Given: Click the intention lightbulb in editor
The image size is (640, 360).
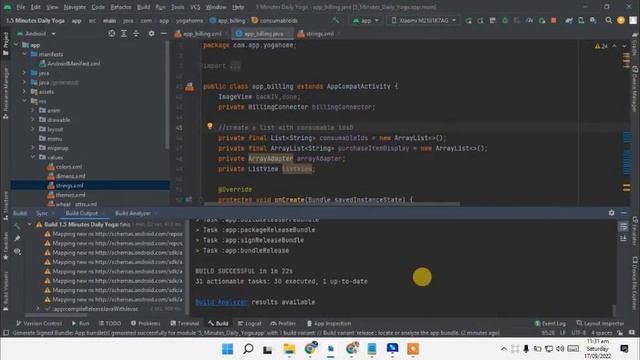Looking at the screenshot, I should coord(210,126).
